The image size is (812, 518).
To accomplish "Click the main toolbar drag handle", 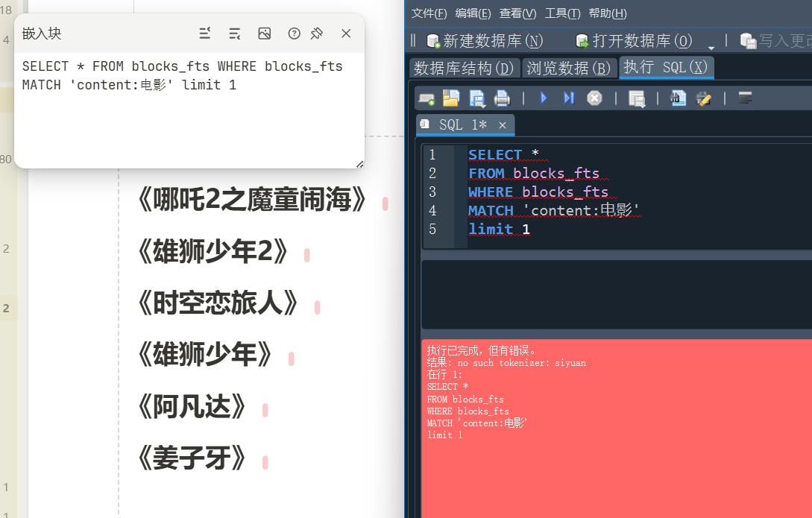I will [413, 40].
